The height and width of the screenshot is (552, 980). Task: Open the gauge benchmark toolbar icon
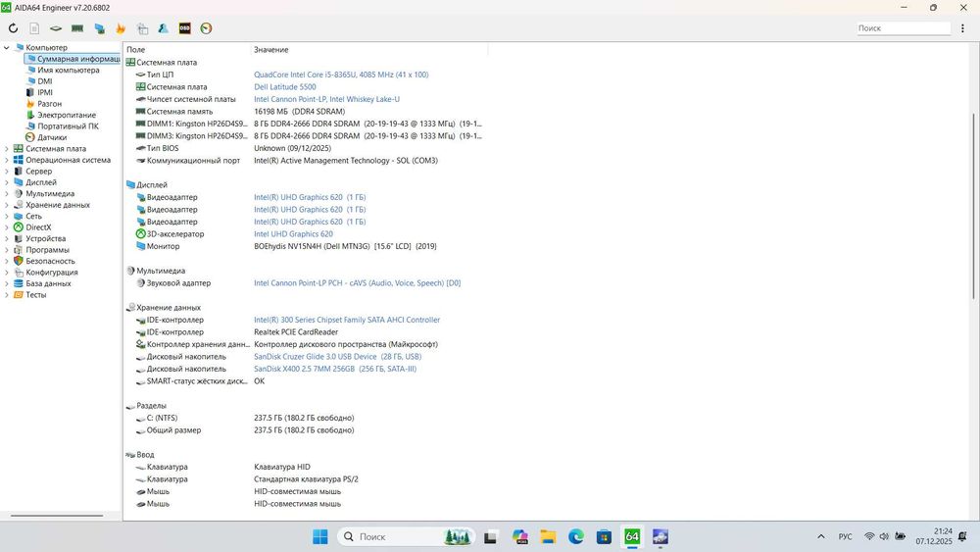206,28
